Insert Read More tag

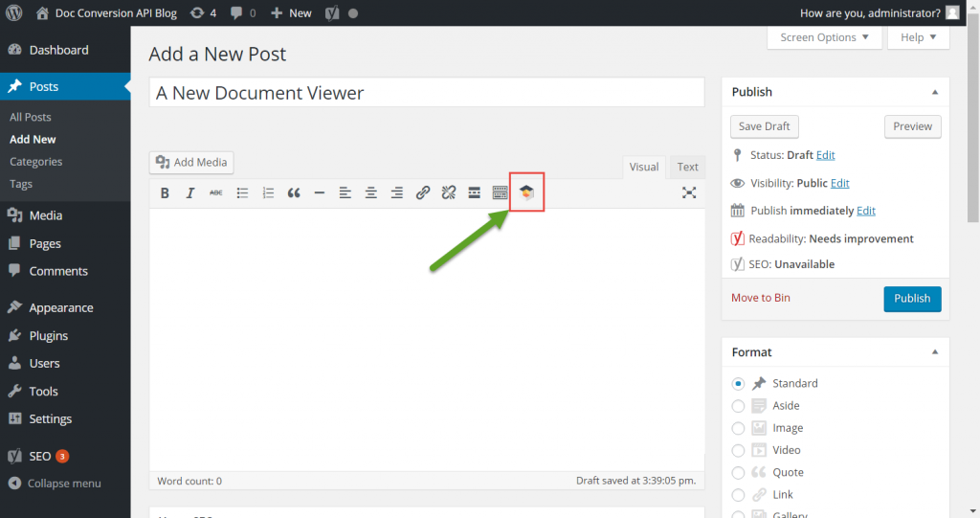pos(475,192)
